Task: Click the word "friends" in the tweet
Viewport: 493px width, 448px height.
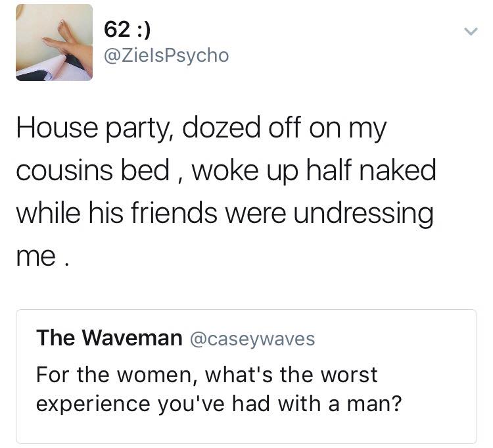Action: pos(174,213)
